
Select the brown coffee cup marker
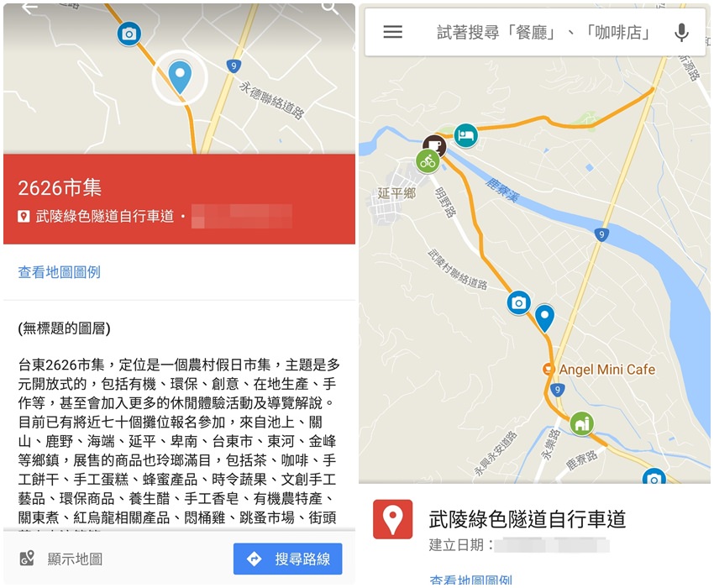click(434, 144)
